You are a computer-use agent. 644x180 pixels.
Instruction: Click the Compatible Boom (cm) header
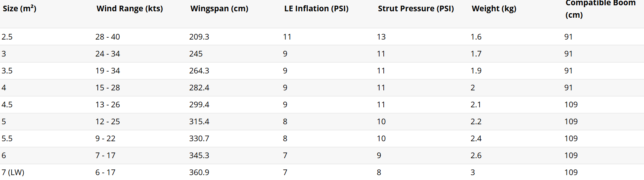point(600,9)
